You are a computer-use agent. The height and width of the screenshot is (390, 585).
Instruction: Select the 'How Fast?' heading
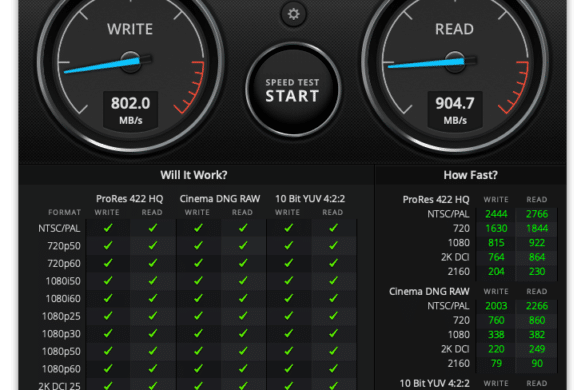[x=470, y=175]
